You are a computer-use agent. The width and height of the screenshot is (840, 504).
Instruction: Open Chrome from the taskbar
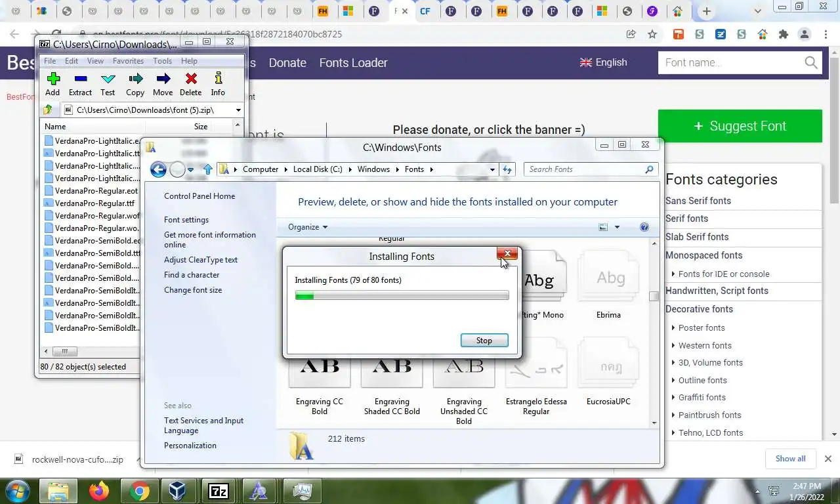(x=138, y=491)
